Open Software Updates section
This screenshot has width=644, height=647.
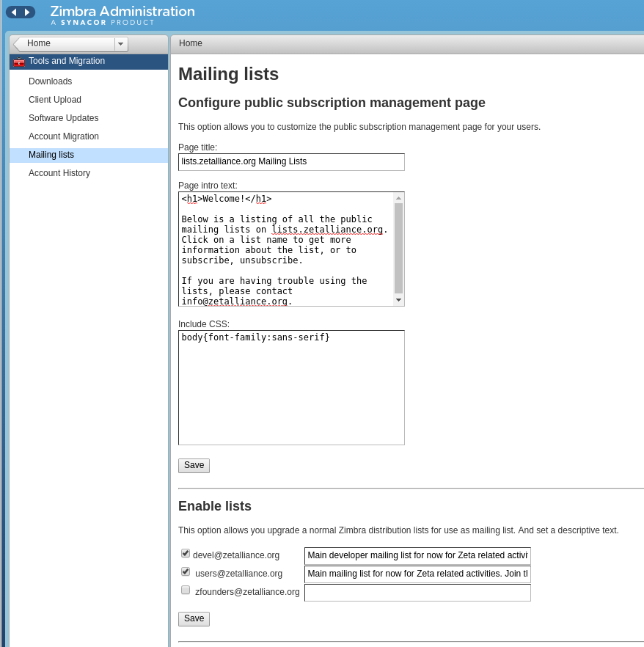63,118
